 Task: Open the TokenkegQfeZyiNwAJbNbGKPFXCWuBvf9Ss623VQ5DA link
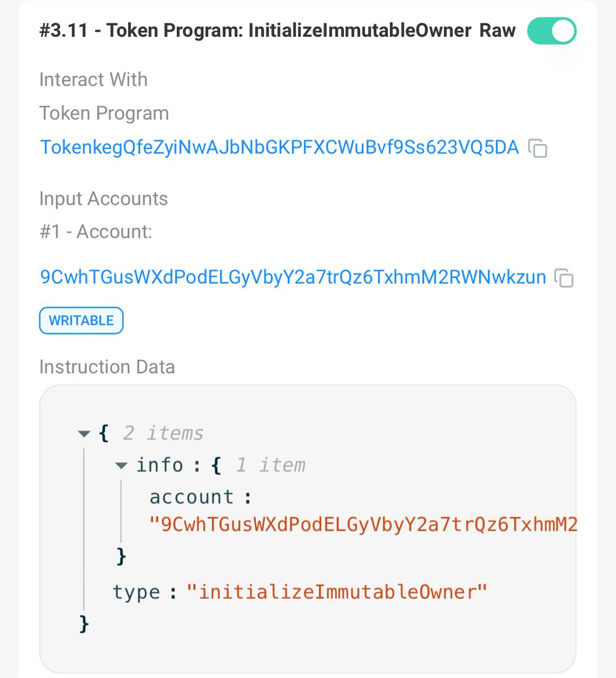pyautogui.click(x=279, y=147)
